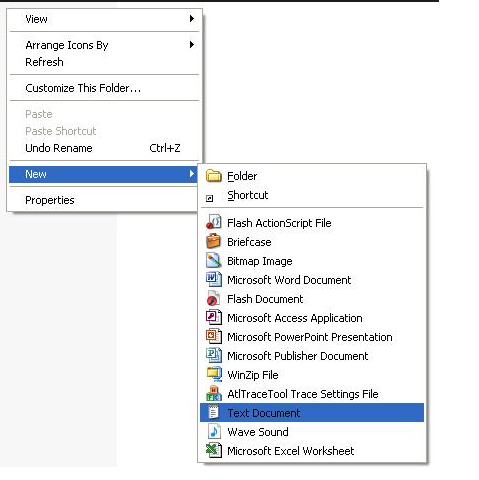Click the Wave Sound music note icon
Viewport: 479px width, 480px height.
tap(214, 431)
